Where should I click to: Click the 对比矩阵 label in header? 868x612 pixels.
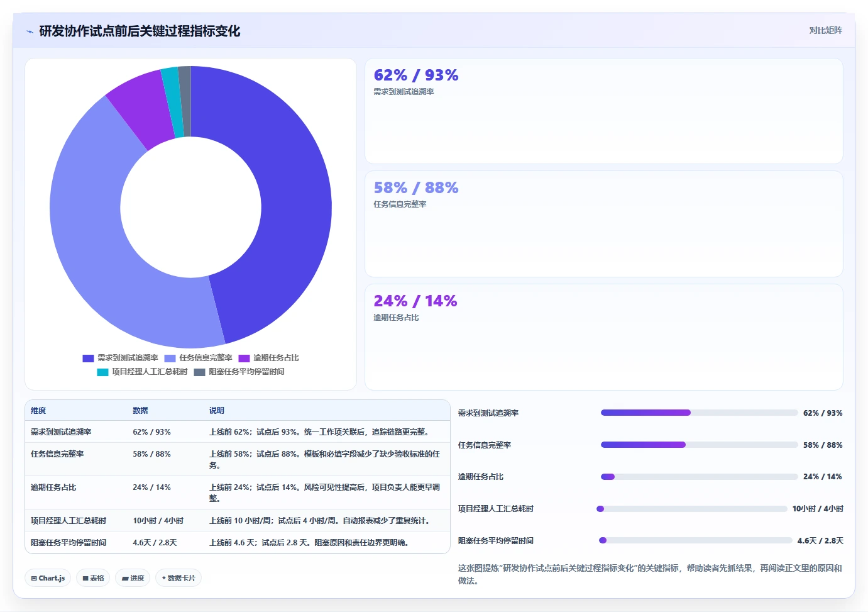point(825,30)
